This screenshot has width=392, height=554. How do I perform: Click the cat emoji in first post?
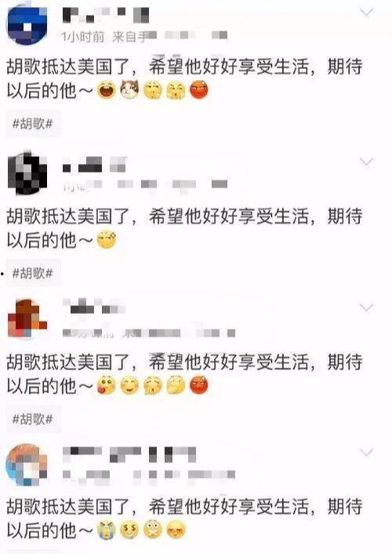[129, 89]
